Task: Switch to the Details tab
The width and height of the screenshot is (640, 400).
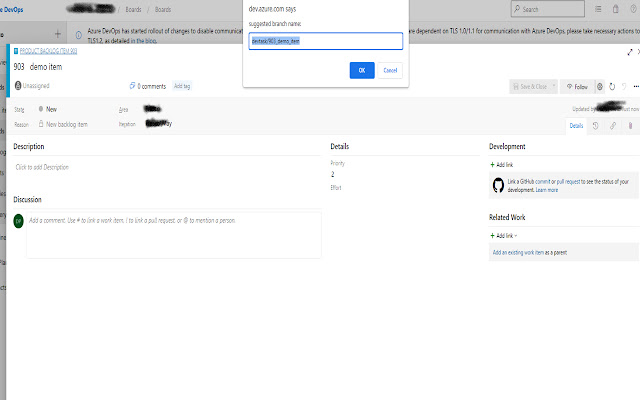Action: (x=576, y=126)
